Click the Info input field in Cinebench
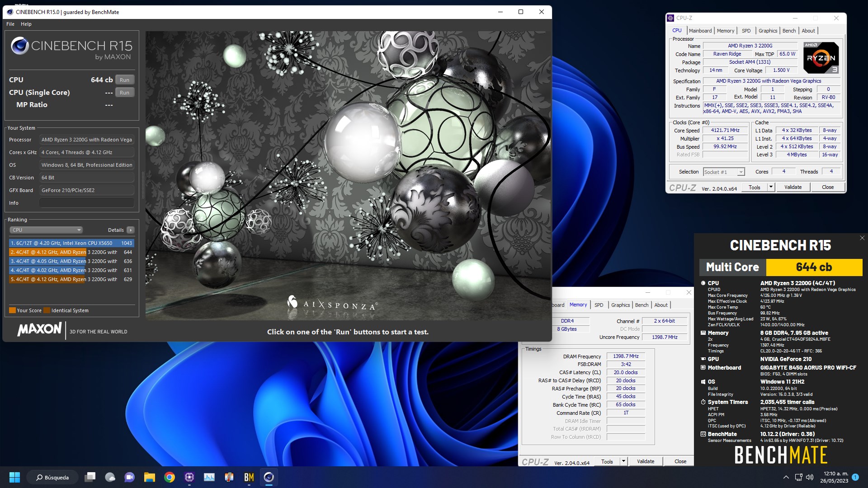868x488 pixels. click(x=87, y=203)
